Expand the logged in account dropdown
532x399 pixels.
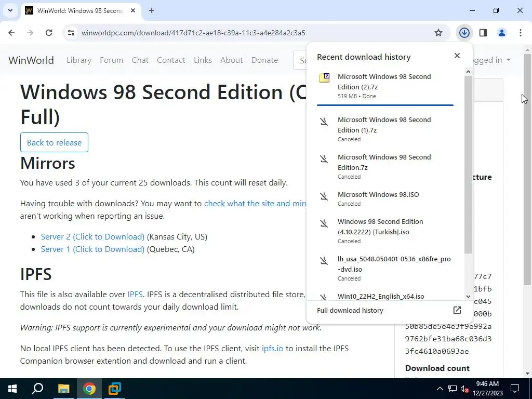pos(491,60)
